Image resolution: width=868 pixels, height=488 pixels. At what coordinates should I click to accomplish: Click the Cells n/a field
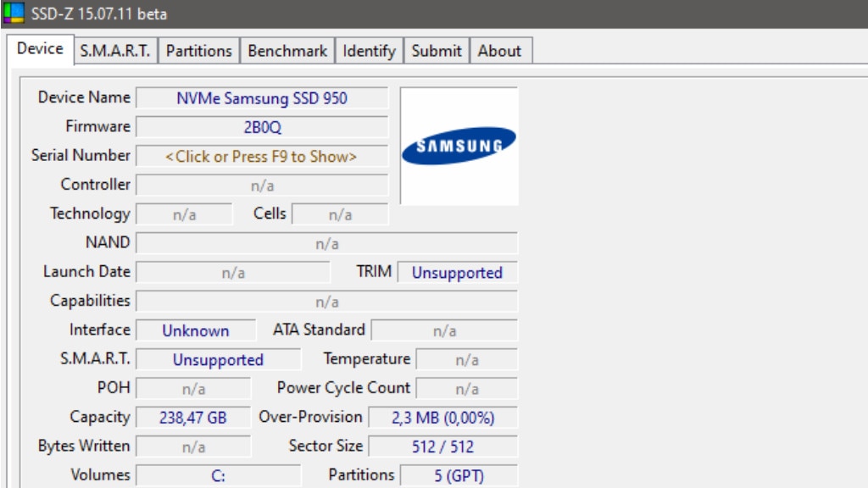tap(340, 214)
